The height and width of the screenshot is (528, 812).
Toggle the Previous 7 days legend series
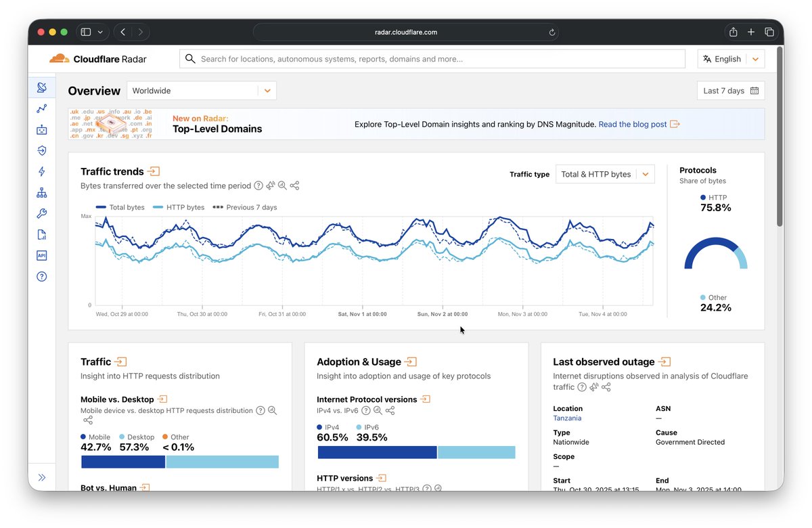244,207
